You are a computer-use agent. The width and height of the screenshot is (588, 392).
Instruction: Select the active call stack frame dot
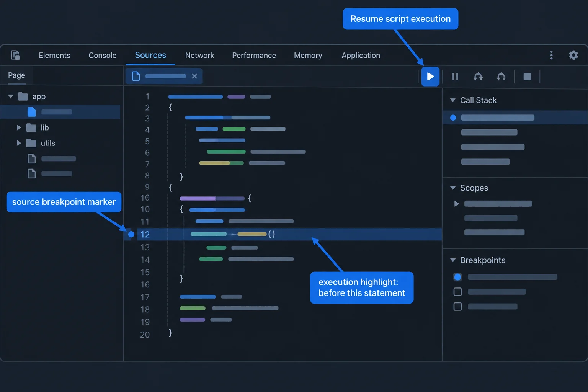[x=453, y=118]
